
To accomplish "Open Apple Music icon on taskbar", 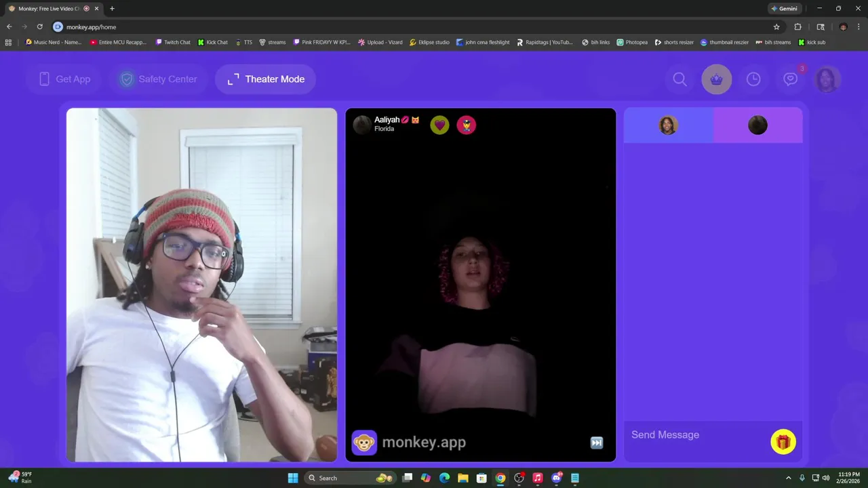I will tap(537, 478).
